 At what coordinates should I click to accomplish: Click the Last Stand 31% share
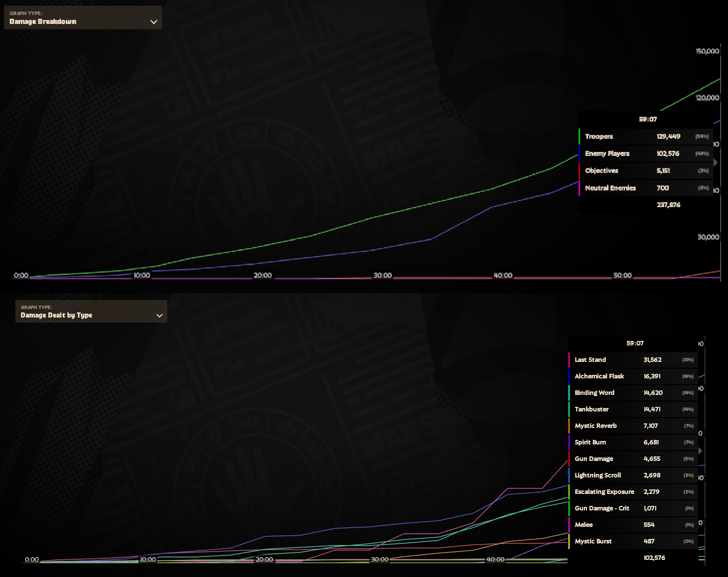[x=688, y=360]
